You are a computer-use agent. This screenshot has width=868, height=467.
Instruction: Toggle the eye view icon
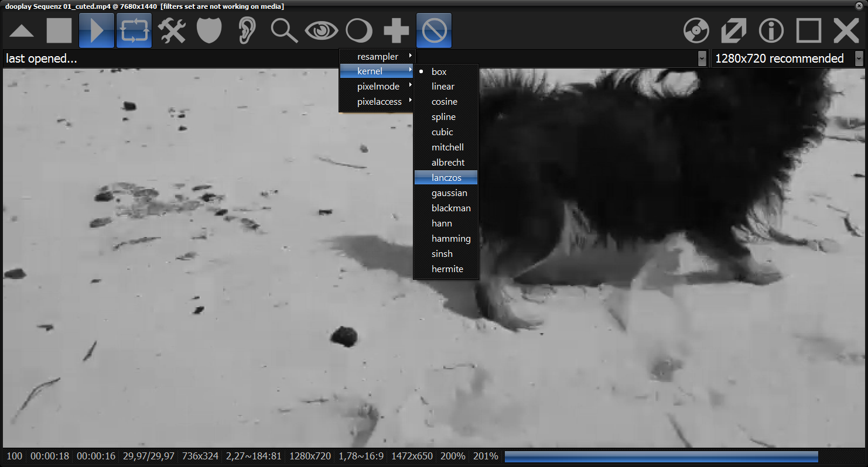click(x=322, y=30)
